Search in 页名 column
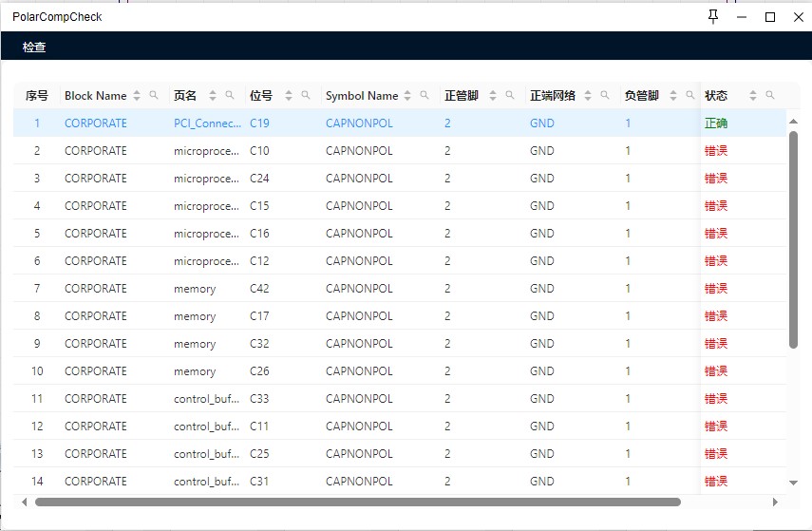 pyautogui.click(x=230, y=95)
